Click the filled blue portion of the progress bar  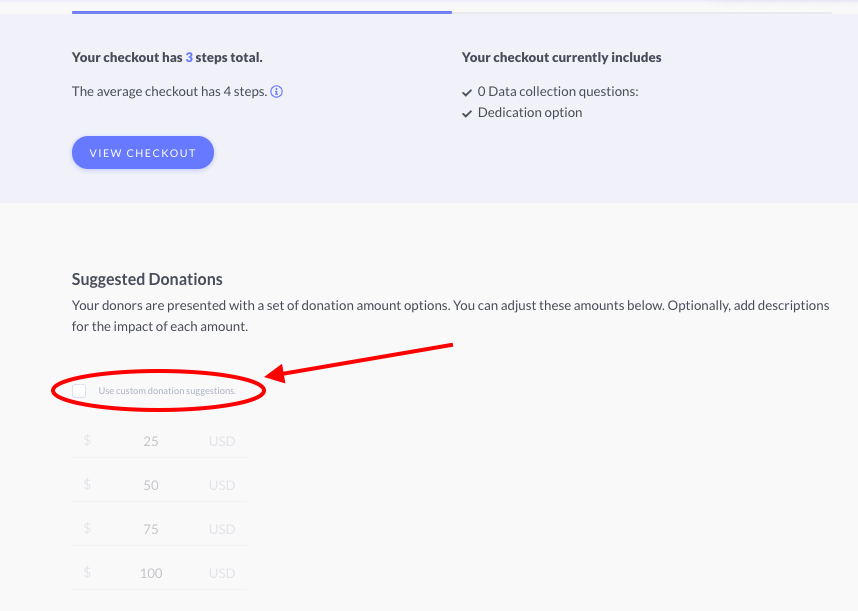262,12
